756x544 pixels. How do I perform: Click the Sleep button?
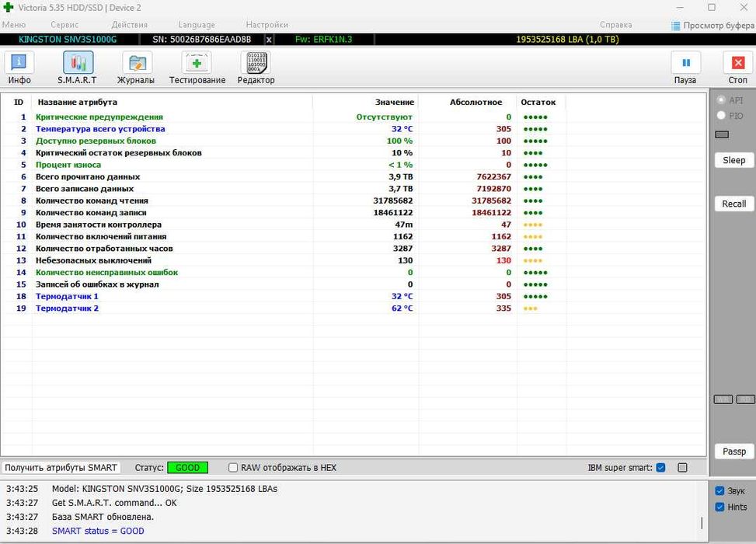(x=733, y=160)
